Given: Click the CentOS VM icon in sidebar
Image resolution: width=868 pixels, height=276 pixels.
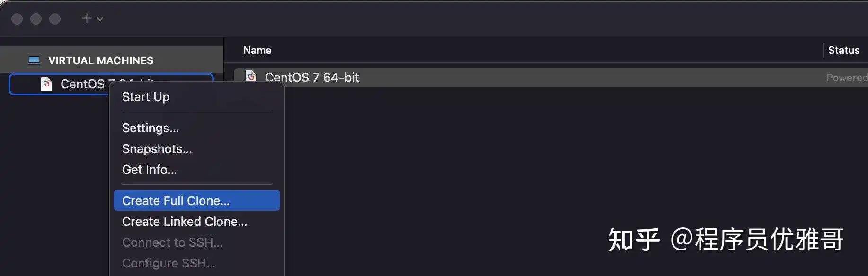Looking at the screenshot, I should tap(46, 84).
